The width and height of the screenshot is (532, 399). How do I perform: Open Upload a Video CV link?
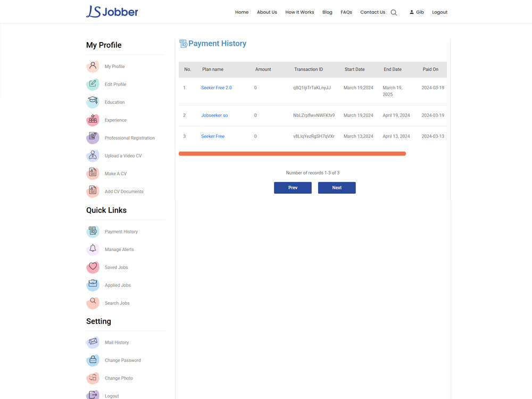tap(123, 156)
